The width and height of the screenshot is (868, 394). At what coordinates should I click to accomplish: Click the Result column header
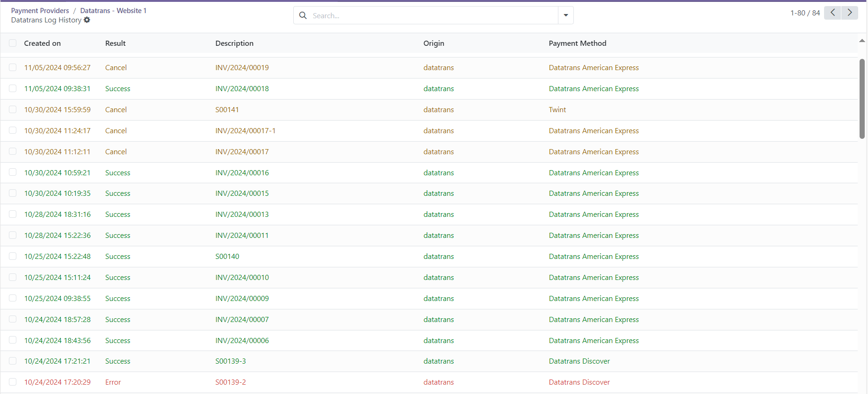point(115,43)
